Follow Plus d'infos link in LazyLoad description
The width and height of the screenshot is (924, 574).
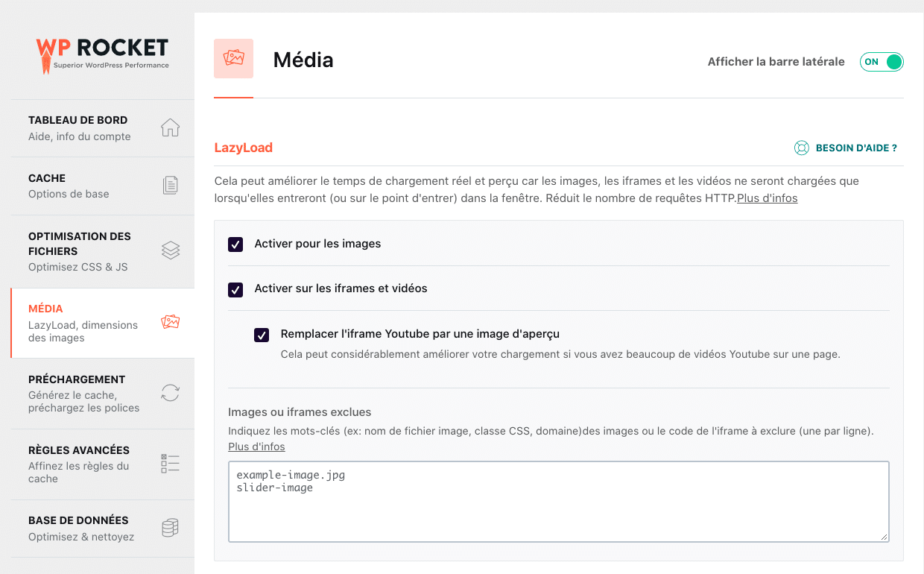pyautogui.click(x=767, y=198)
